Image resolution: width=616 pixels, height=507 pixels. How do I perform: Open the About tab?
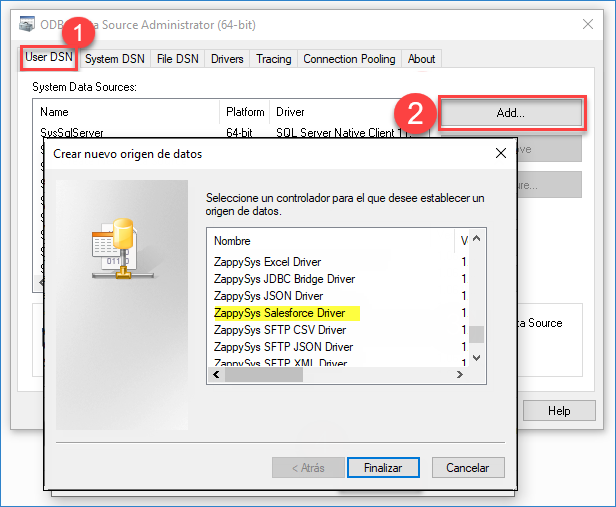(421, 59)
